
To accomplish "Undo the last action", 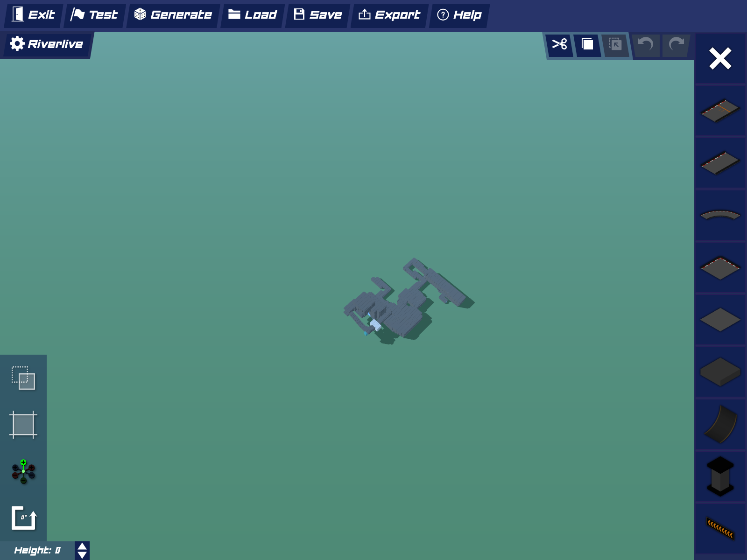I will click(x=646, y=45).
